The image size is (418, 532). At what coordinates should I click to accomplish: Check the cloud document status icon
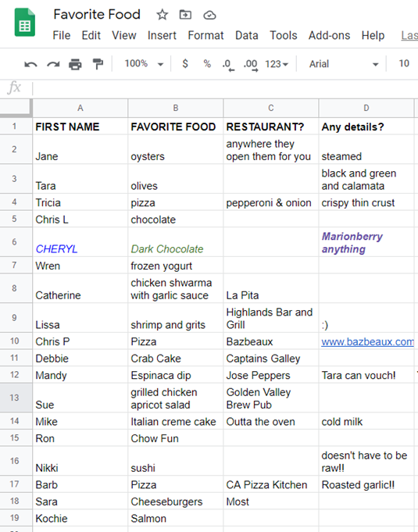(x=209, y=16)
